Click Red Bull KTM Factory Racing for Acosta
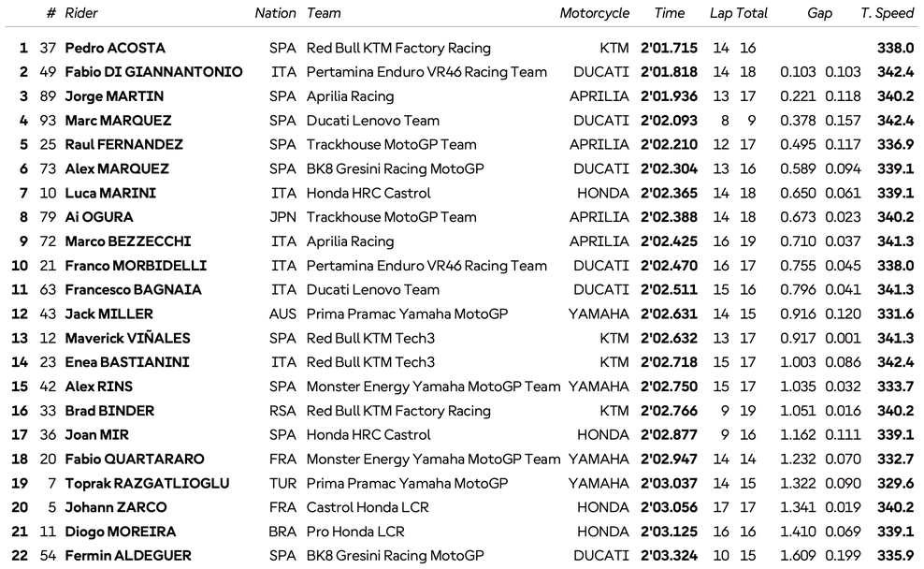This screenshot has height=569, width=924. click(398, 48)
